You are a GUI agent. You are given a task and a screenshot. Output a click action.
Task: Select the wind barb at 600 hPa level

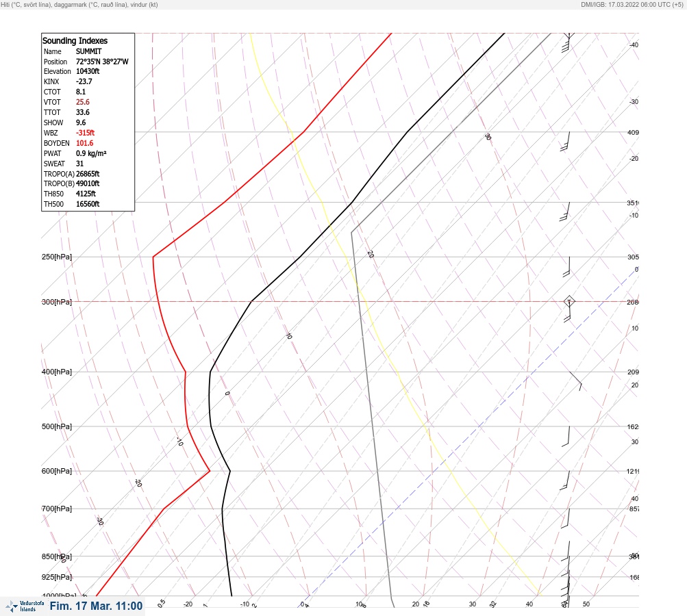coord(565,480)
